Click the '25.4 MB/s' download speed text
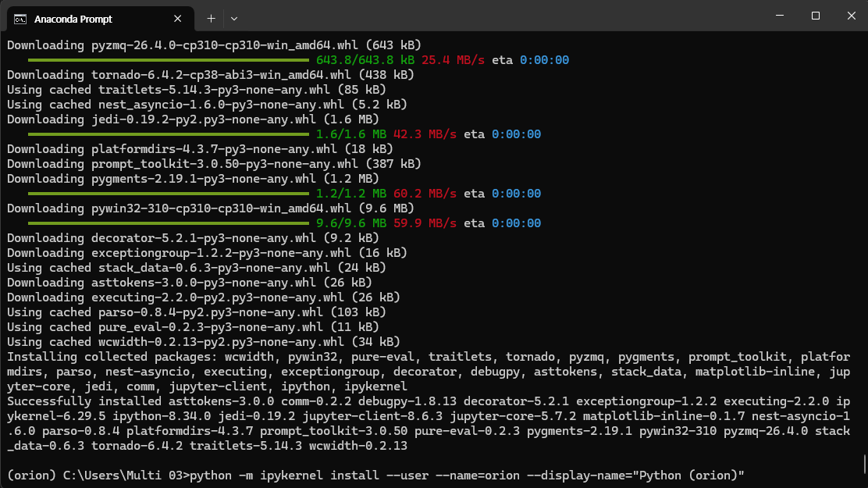Viewport: 868px width, 488px height. (x=453, y=60)
